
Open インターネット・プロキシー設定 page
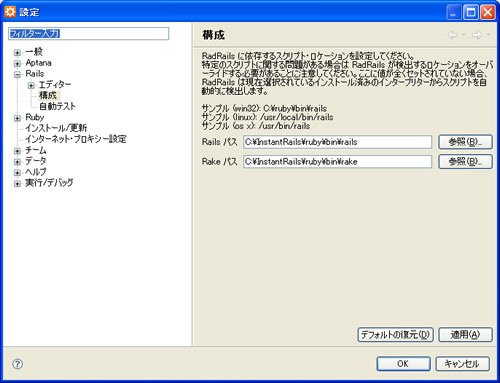[x=76, y=139]
